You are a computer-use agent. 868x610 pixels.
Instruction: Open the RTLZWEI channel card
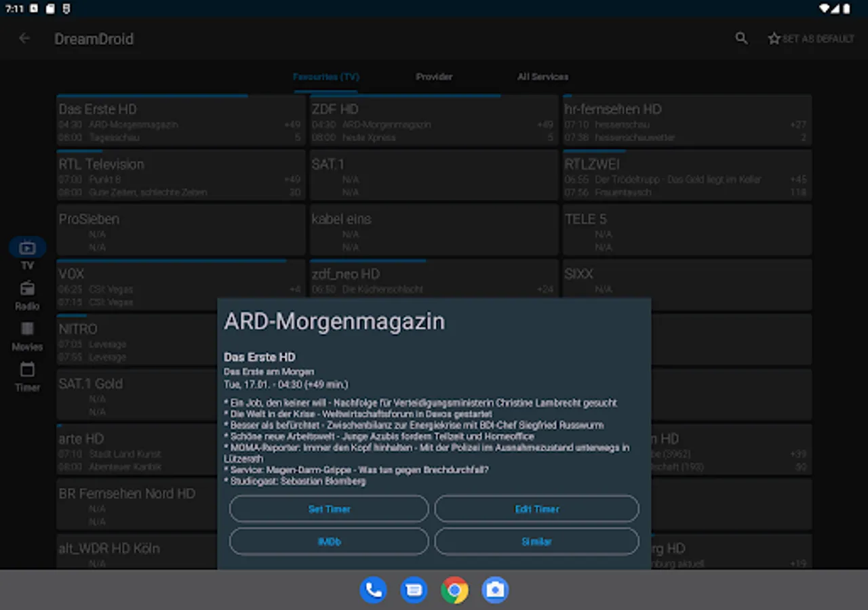click(x=687, y=176)
